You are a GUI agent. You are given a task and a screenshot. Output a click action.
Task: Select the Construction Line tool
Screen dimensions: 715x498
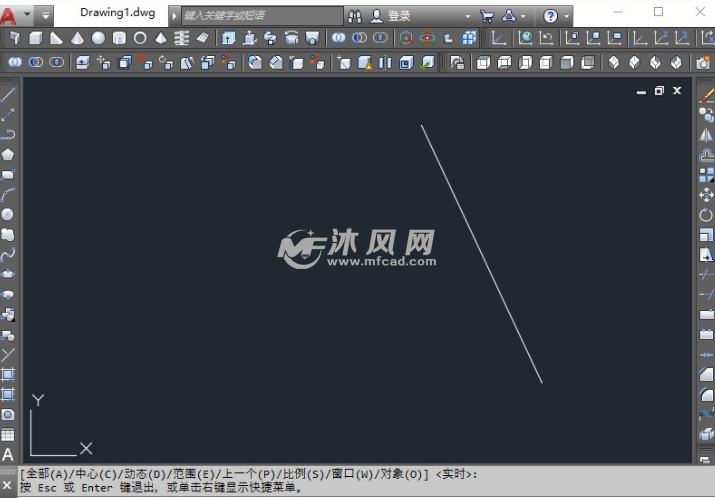(x=8, y=115)
